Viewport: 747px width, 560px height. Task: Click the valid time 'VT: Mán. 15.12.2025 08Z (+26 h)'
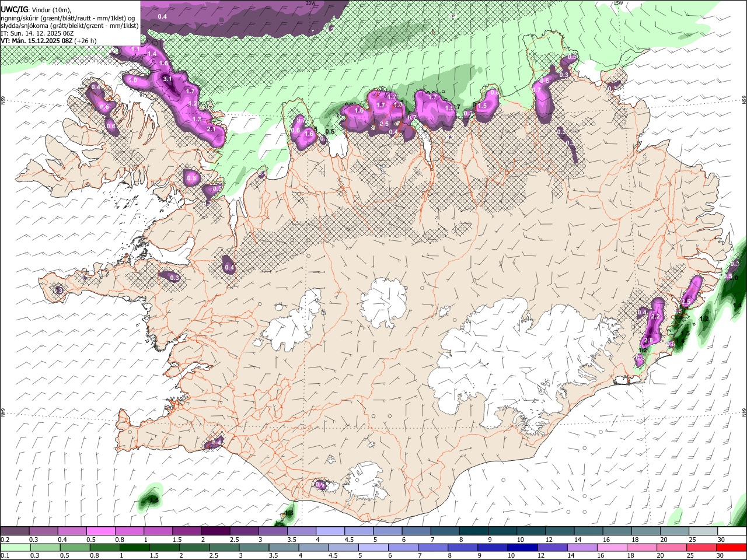tap(48, 41)
